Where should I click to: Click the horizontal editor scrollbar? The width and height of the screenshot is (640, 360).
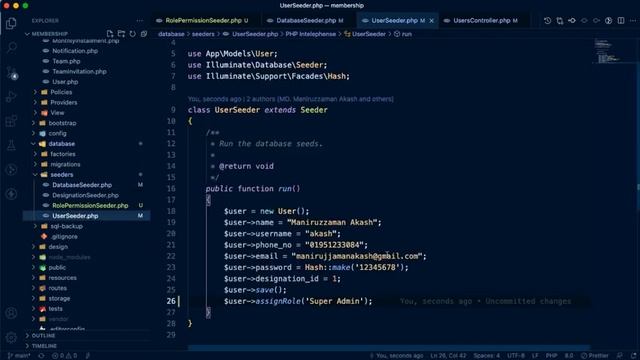pyautogui.click(x=389, y=348)
